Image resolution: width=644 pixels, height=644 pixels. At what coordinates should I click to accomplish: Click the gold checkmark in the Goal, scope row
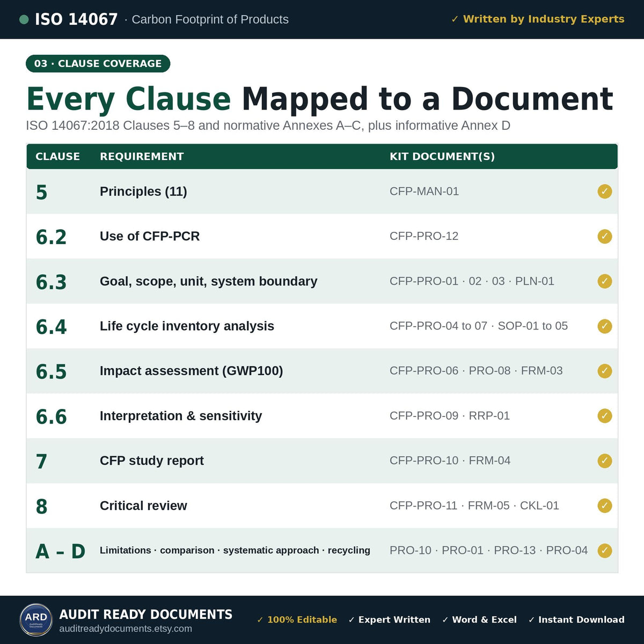[x=605, y=281]
